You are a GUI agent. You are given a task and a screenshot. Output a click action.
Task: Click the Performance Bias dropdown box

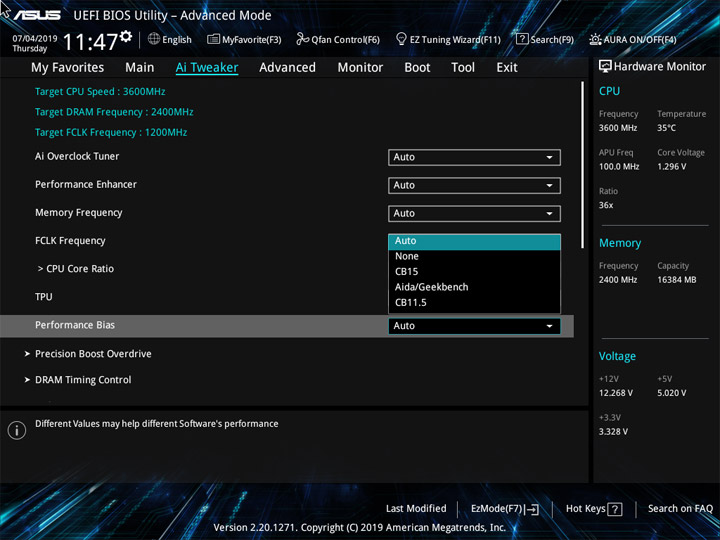pos(474,326)
